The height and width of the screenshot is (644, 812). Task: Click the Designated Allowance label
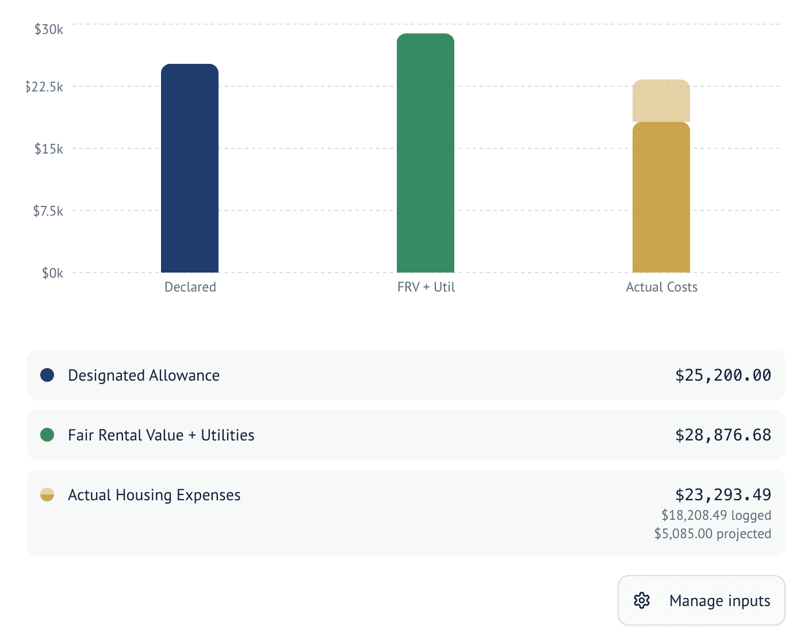click(x=144, y=375)
